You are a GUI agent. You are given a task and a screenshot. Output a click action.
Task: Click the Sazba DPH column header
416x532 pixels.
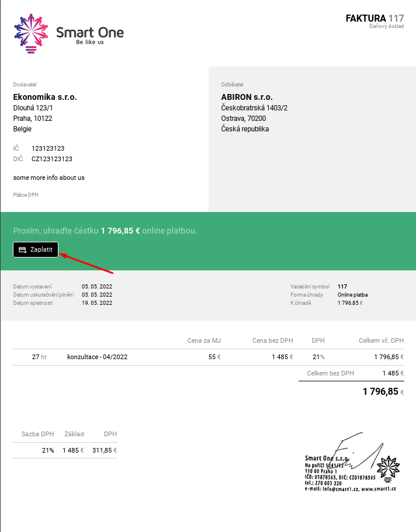click(x=38, y=434)
